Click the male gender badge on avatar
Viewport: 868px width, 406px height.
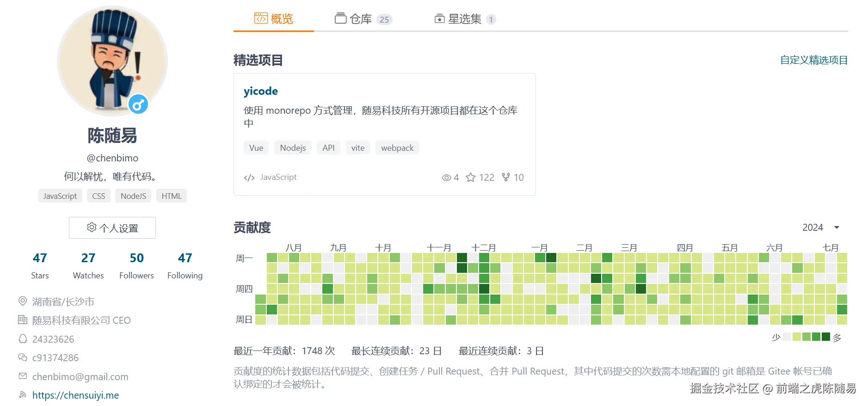[138, 105]
